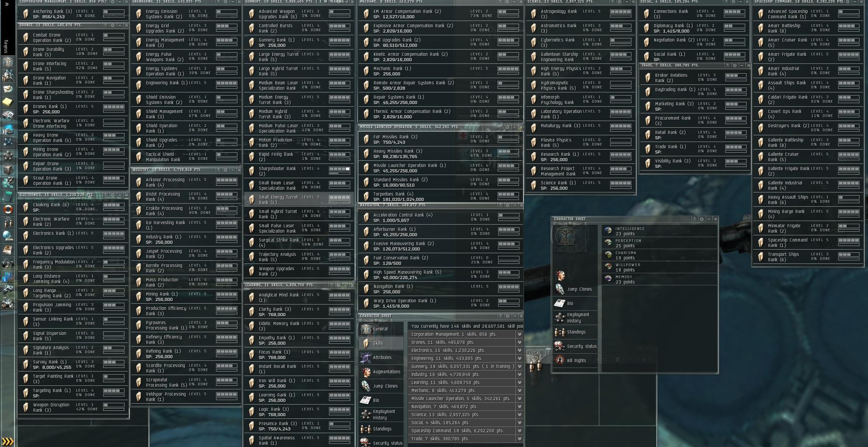
Task: Click the lifebuoy icon in the sidebar
Action: point(8,209)
